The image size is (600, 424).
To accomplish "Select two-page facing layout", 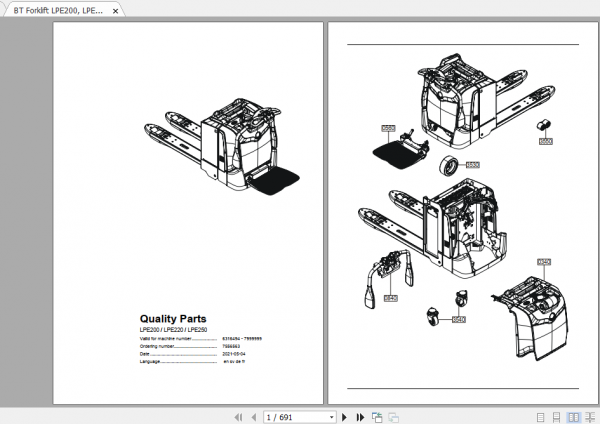I will 574,417.
